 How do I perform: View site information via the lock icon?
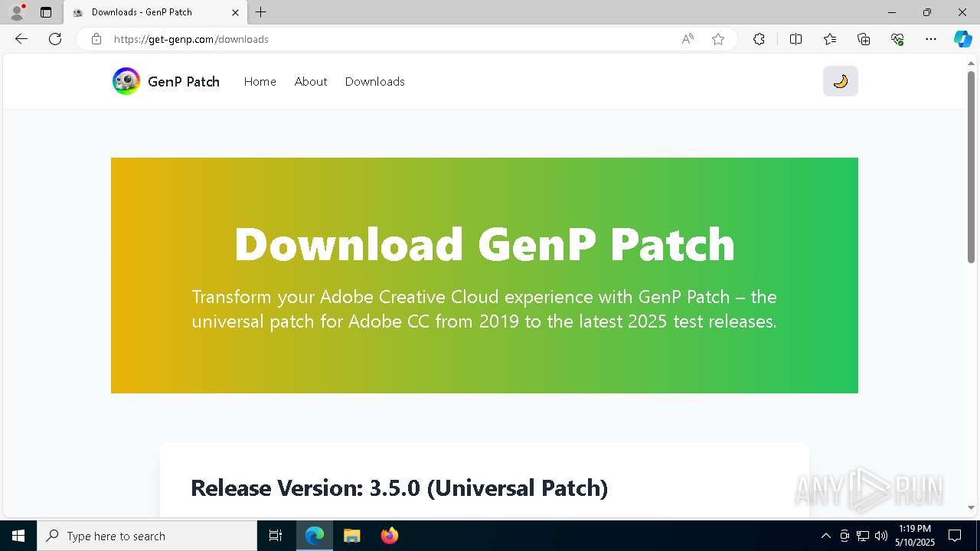[x=96, y=39]
